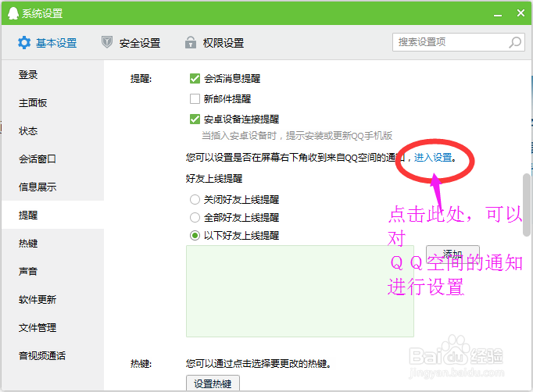
Task: Click text 当插入安卓设备时，提示安装或更新QQ手机版
Action: [x=297, y=136]
